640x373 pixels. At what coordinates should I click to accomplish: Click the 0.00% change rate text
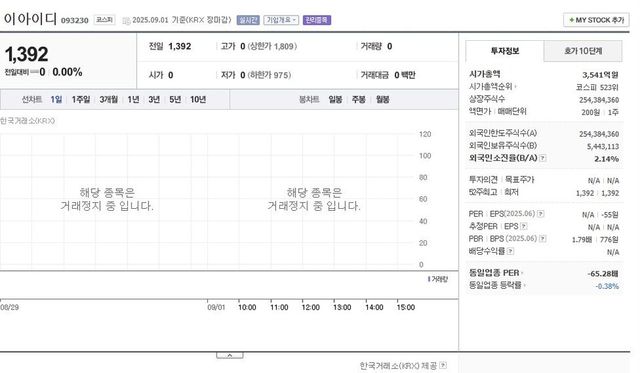67,72
